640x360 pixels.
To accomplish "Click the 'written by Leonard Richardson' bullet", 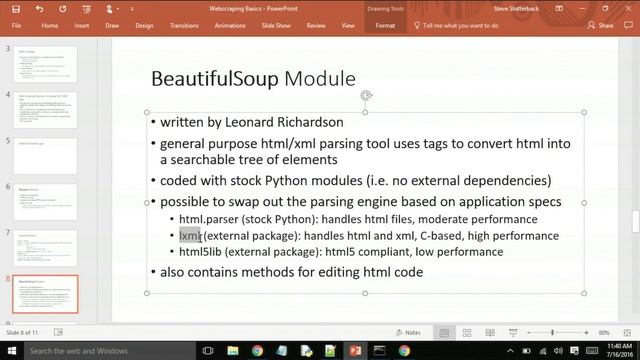I will click(252, 122).
